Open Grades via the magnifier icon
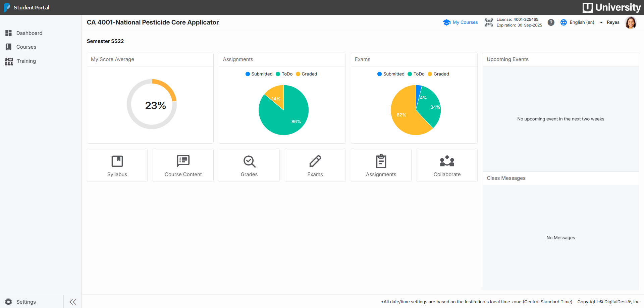Screen dimensions: 644x308 coord(249,161)
